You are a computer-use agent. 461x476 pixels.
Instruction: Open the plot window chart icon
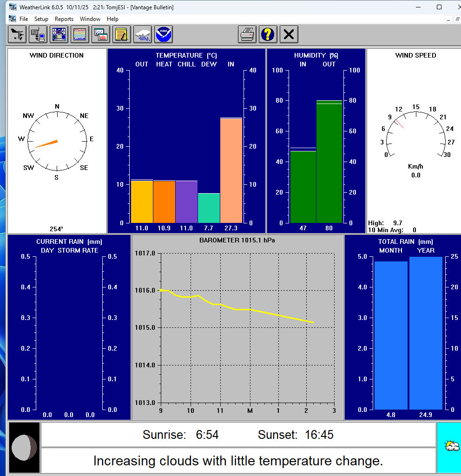[101, 34]
